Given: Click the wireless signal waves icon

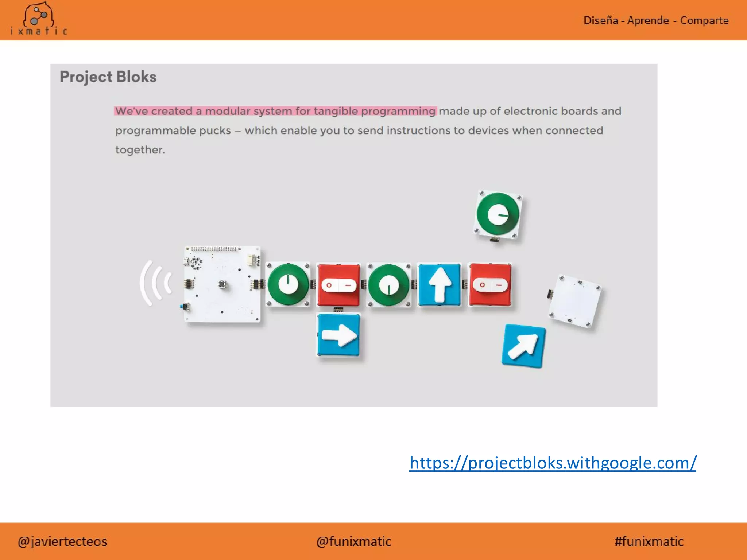Looking at the screenshot, I should (156, 283).
